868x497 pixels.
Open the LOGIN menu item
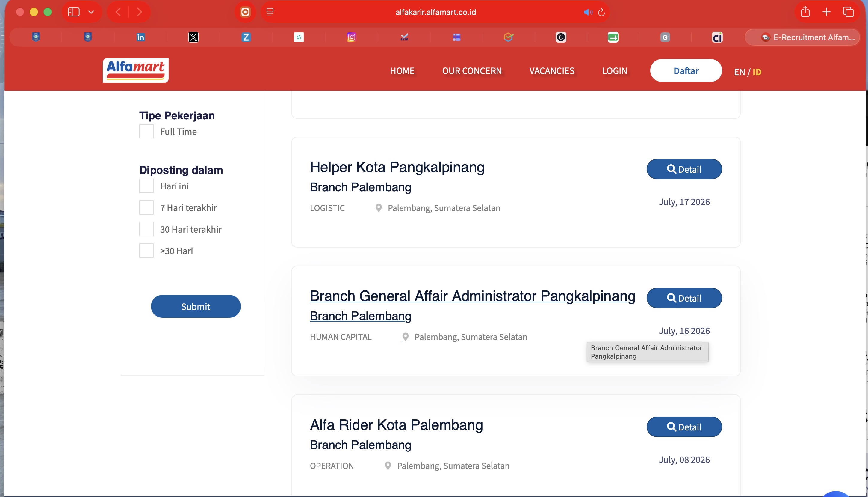[615, 71]
